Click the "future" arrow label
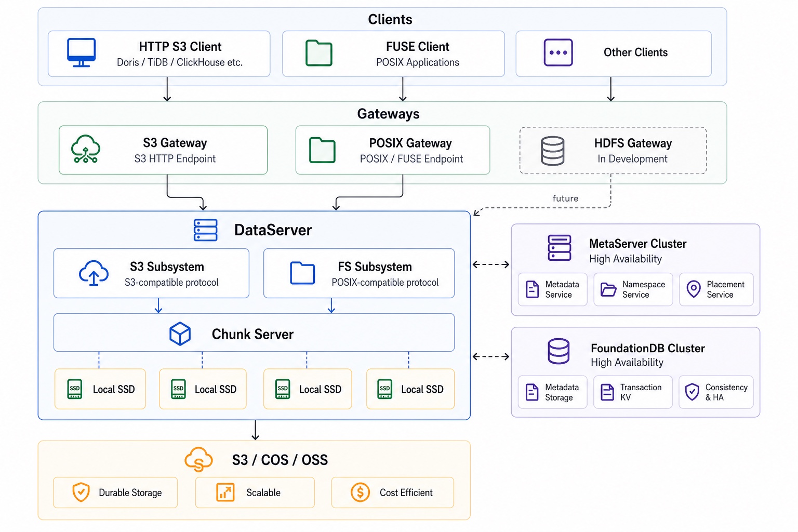This screenshot has width=798, height=532. click(565, 198)
